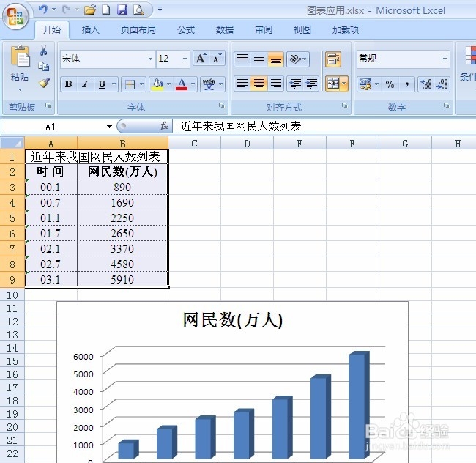The image size is (476, 463).
Task: Open the 数据 tab
Action: click(225, 29)
